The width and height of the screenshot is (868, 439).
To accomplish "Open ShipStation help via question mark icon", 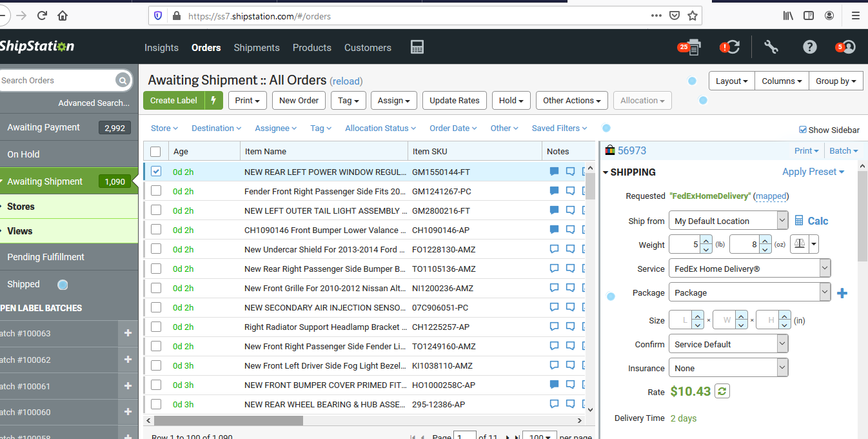I will point(809,46).
